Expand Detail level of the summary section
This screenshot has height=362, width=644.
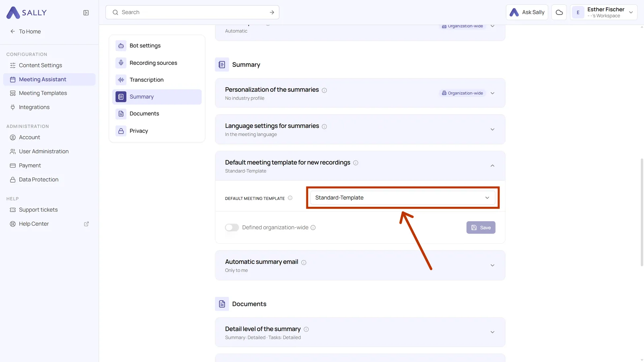pos(492,332)
